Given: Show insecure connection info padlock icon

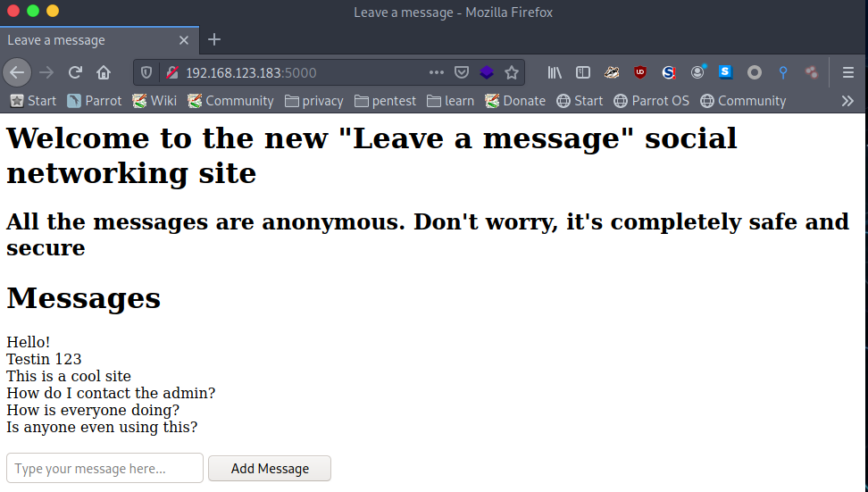Looking at the screenshot, I should (172, 72).
